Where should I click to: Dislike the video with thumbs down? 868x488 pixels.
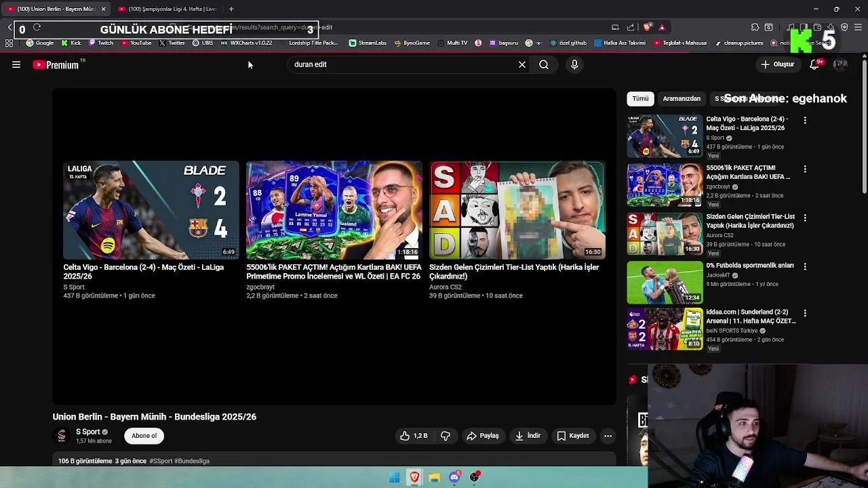446,436
